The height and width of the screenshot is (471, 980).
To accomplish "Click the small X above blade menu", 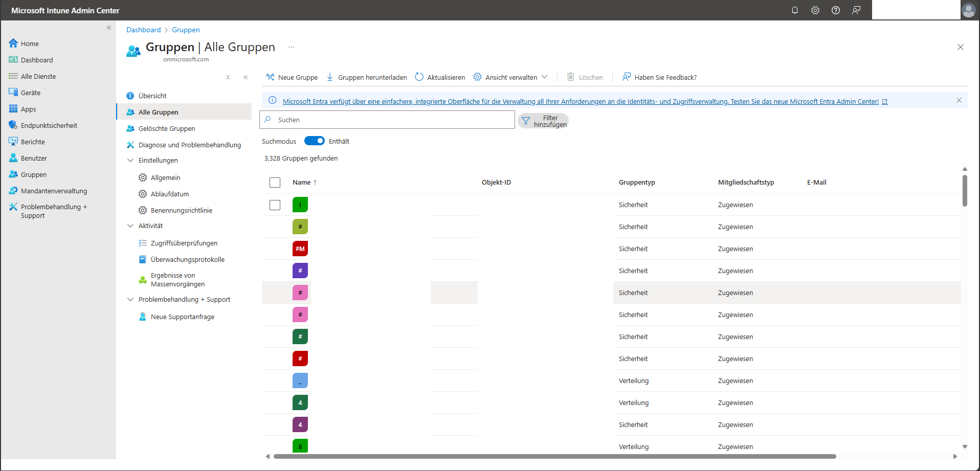I will pyautogui.click(x=228, y=77).
